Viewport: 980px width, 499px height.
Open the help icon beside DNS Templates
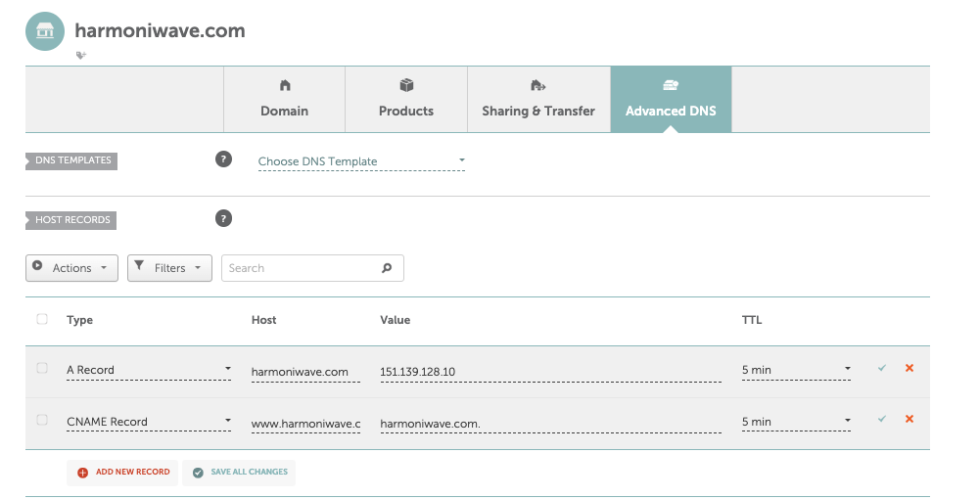click(x=224, y=159)
